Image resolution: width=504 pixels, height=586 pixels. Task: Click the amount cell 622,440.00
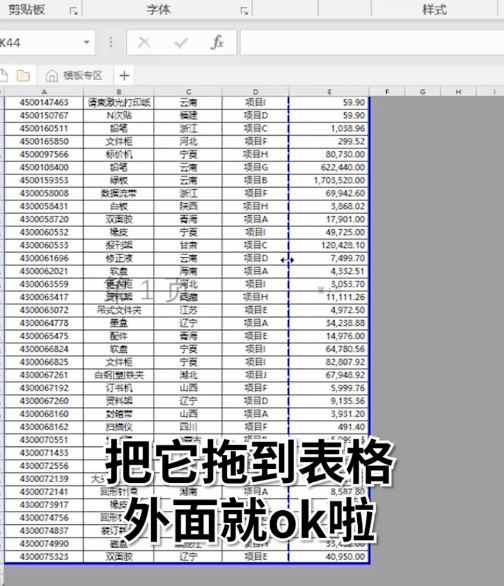[x=329, y=167]
